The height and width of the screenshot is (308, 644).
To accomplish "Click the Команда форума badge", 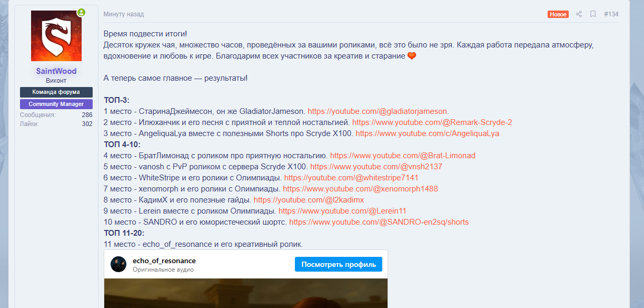I will (56, 92).
